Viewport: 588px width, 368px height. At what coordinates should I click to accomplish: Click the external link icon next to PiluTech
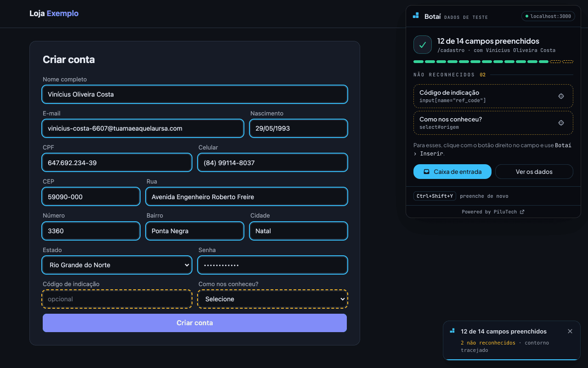click(522, 212)
